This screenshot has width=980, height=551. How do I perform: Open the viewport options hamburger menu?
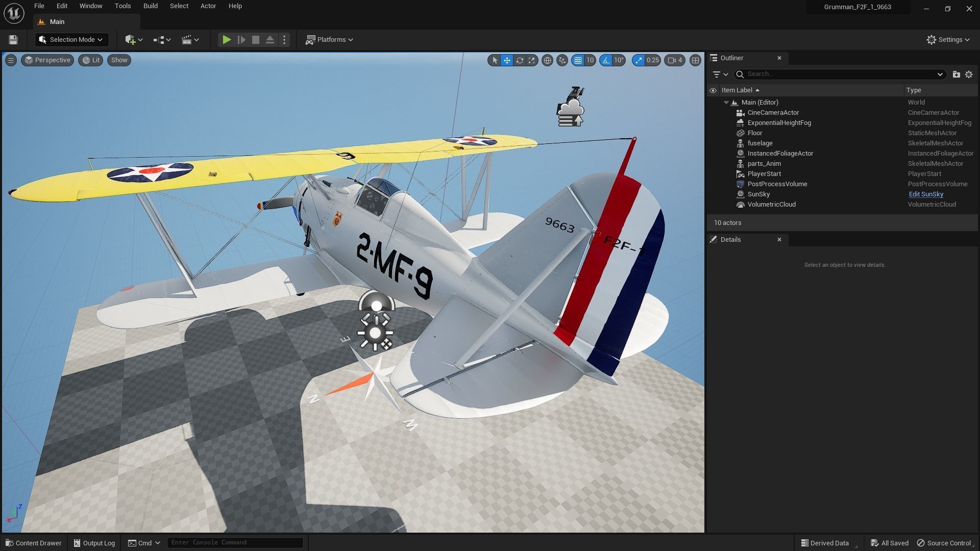coord(11,60)
